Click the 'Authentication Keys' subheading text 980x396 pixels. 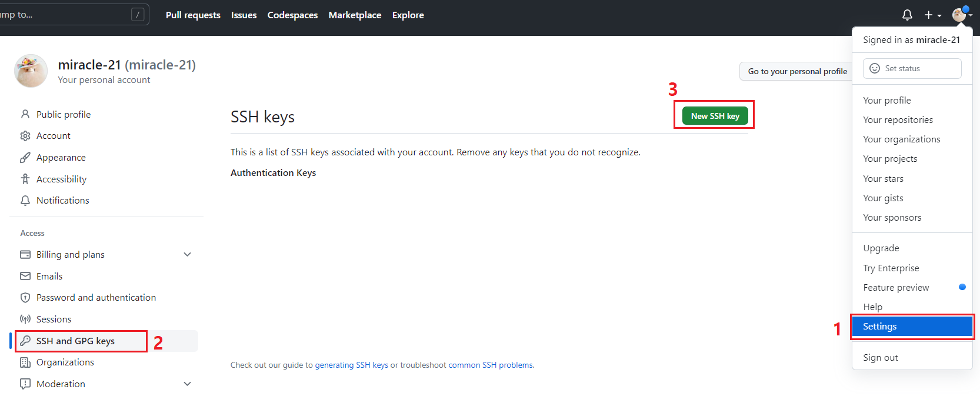click(x=273, y=173)
